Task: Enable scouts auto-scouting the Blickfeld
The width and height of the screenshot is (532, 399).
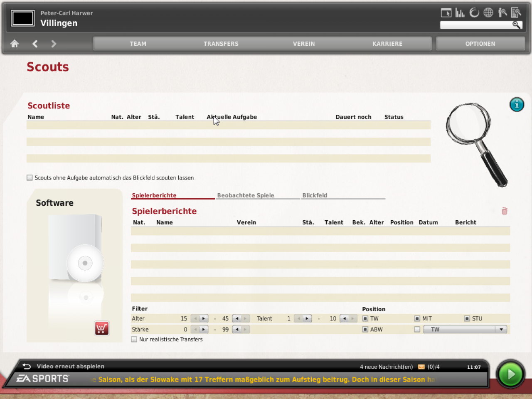Action: coord(30,177)
